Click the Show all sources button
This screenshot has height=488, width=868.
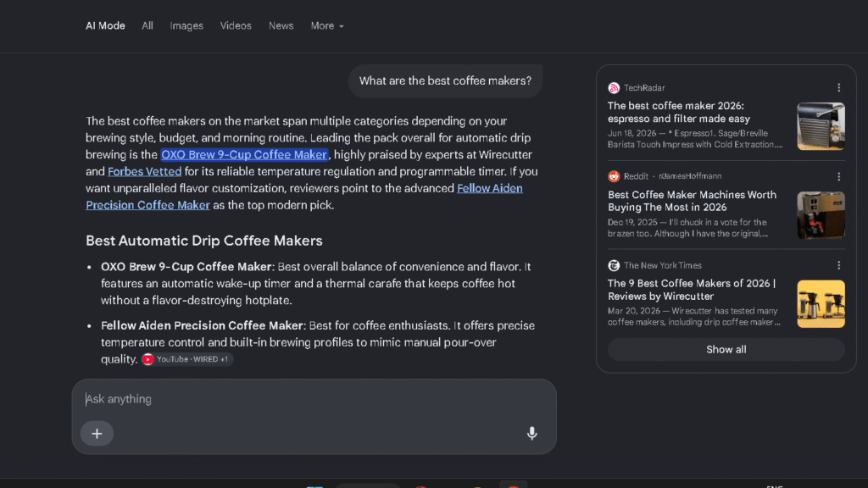point(726,350)
